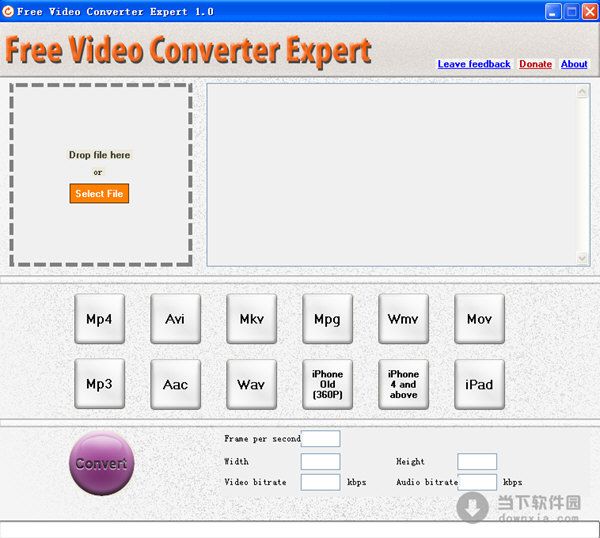Close the Free Video Converter Expert window
The height and width of the screenshot is (538, 600).
coord(590,11)
